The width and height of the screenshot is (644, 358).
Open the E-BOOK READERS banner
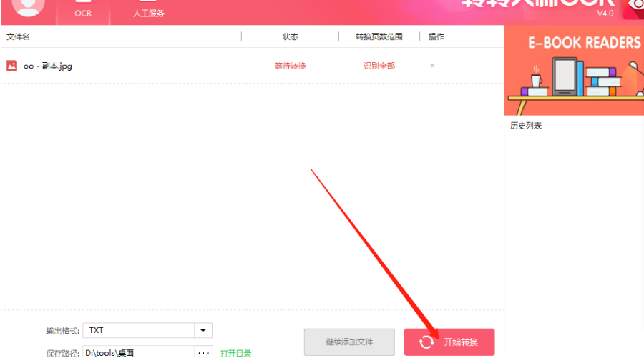pyautogui.click(x=574, y=71)
